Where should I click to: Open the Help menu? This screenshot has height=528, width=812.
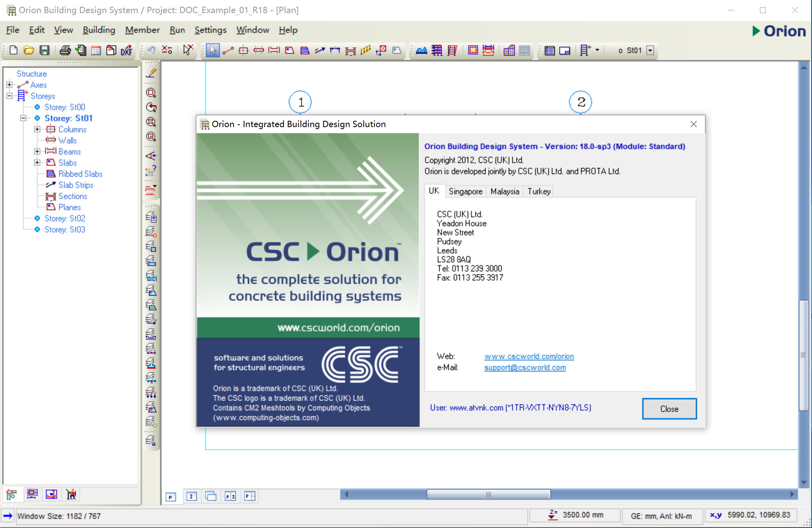coord(288,30)
